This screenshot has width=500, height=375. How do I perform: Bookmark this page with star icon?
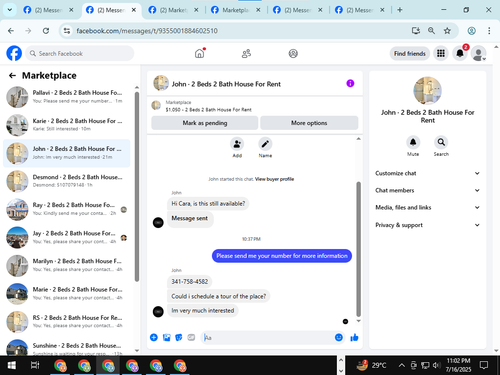click(447, 31)
